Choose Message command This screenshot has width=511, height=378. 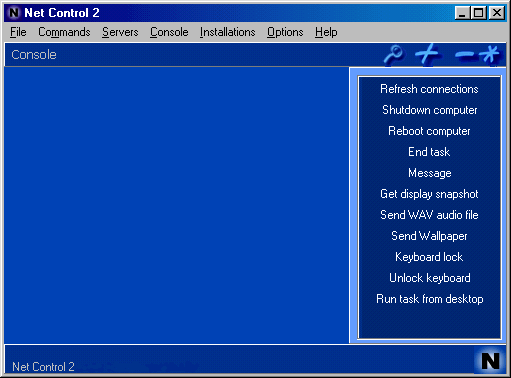coord(429,173)
